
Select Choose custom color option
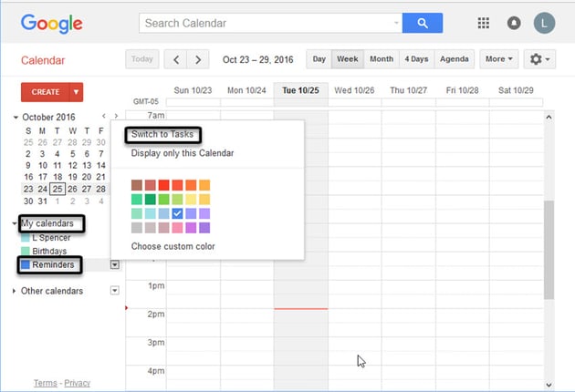(173, 246)
